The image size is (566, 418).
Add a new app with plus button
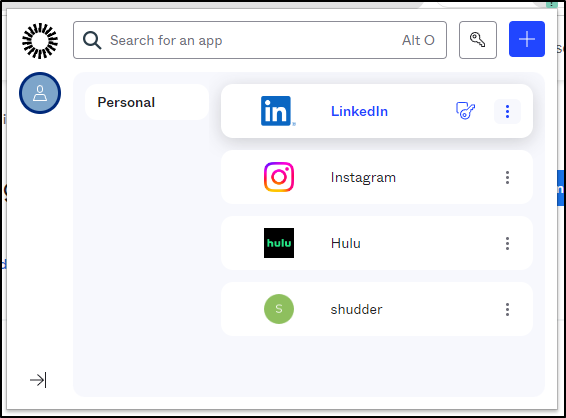pos(527,39)
